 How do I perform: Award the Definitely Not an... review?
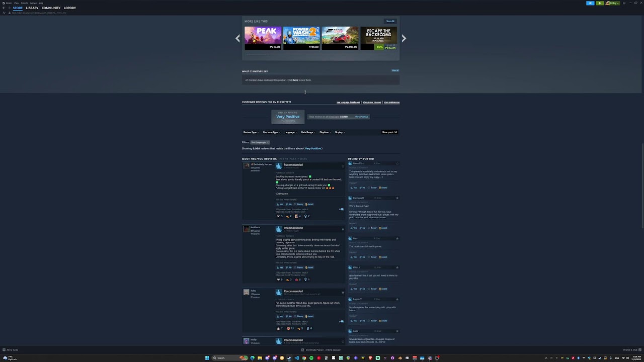point(309,204)
